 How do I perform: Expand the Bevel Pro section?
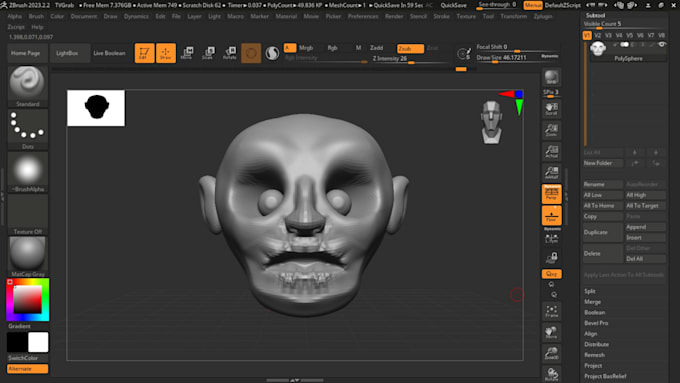(596, 323)
